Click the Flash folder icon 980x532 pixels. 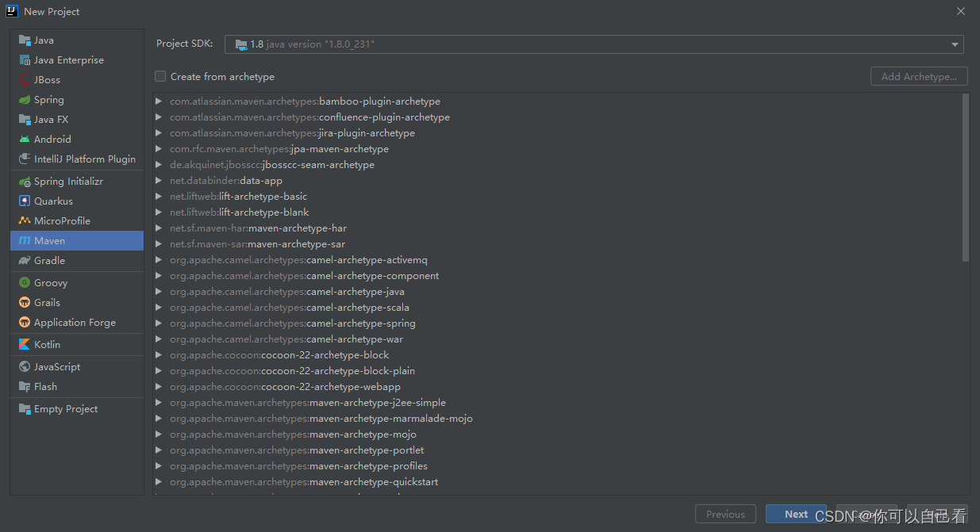[x=25, y=387]
